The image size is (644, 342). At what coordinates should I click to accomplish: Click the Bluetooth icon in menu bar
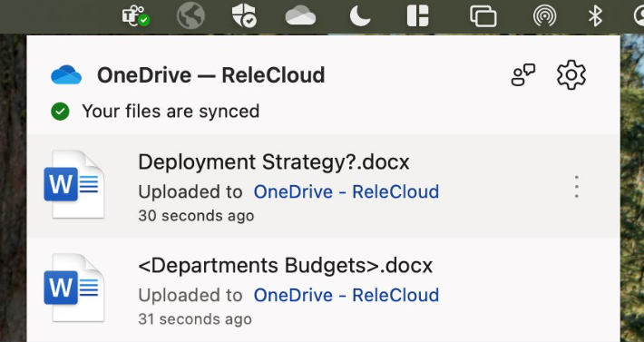595,17
